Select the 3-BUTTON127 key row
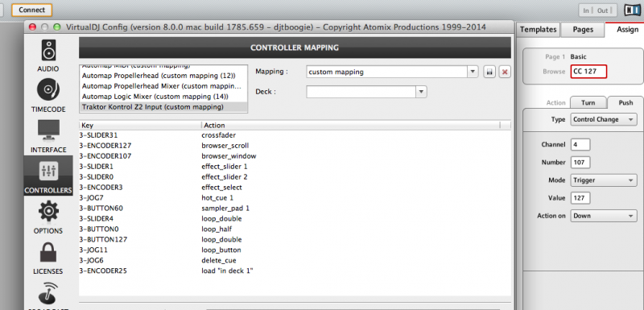The width and height of the screenshot is (644, 310). (x=103, y=240)
